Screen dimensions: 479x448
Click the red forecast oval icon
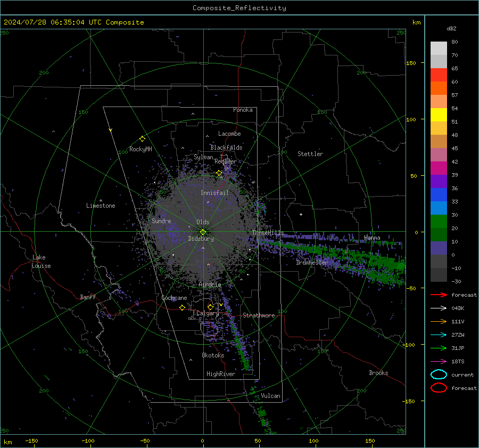point(439,388)
